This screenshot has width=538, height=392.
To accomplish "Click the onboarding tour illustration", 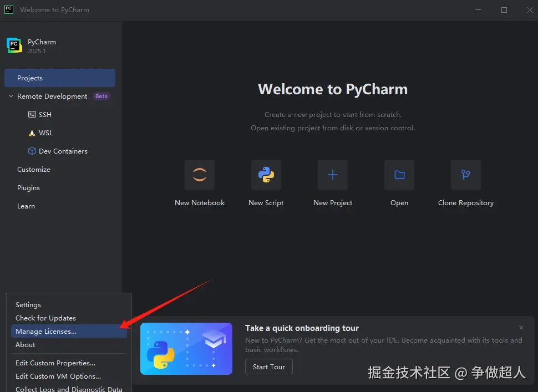I will [x=186, y=348].
